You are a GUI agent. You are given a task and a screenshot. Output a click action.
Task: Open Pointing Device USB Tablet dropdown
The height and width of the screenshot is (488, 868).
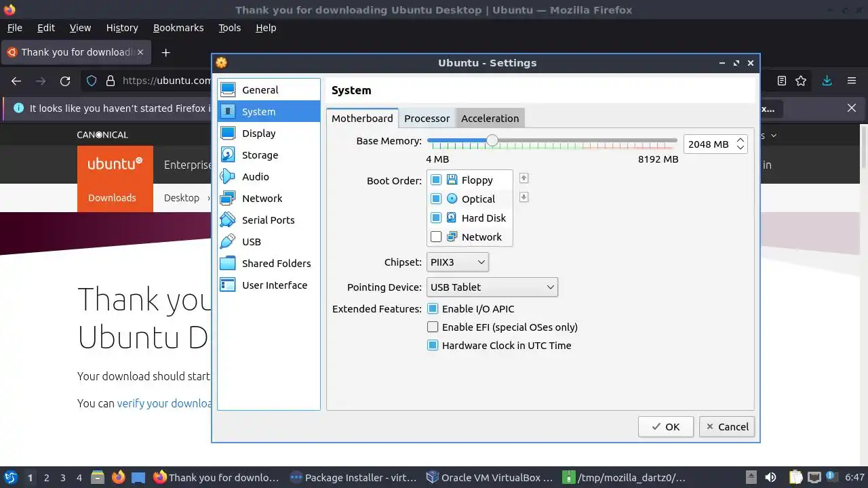point(492,287)
